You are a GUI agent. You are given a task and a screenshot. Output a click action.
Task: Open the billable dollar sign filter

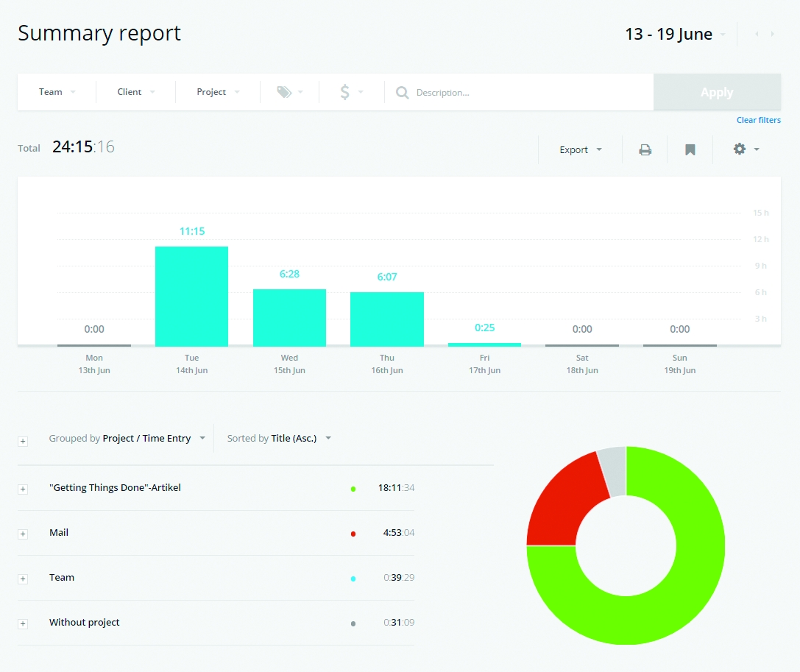click(350, 92)
